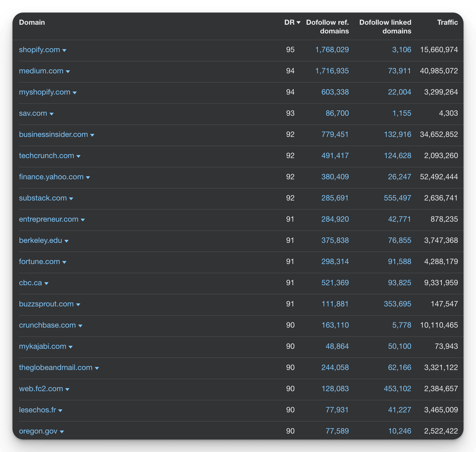This screenshot has height=452, width=476.
Task: Open buzzsprout.com domain link
Action: click(46, 304)
